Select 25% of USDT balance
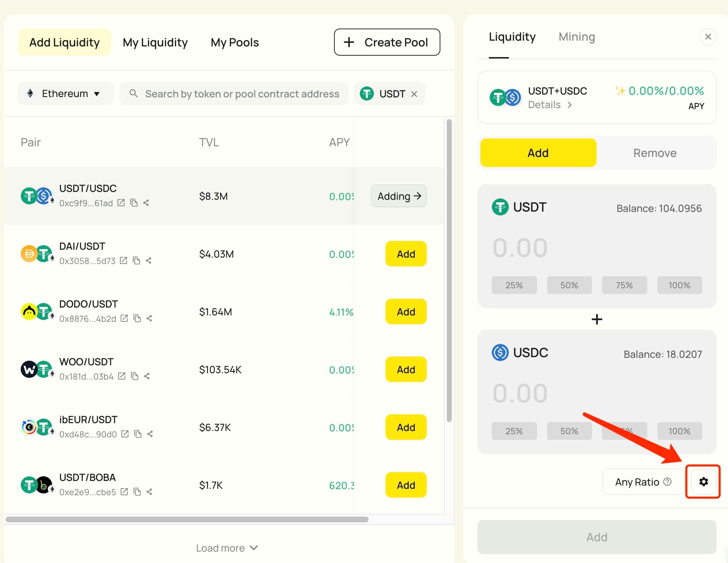 tap(514, 285)
